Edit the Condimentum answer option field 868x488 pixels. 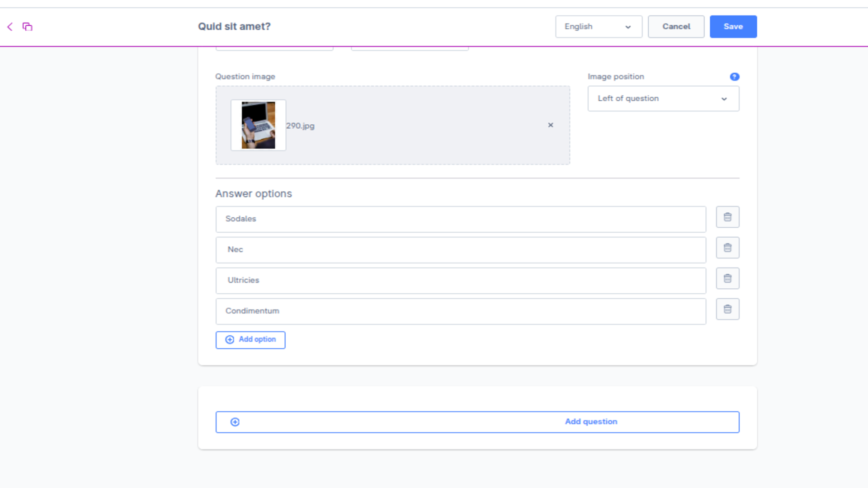461,311
